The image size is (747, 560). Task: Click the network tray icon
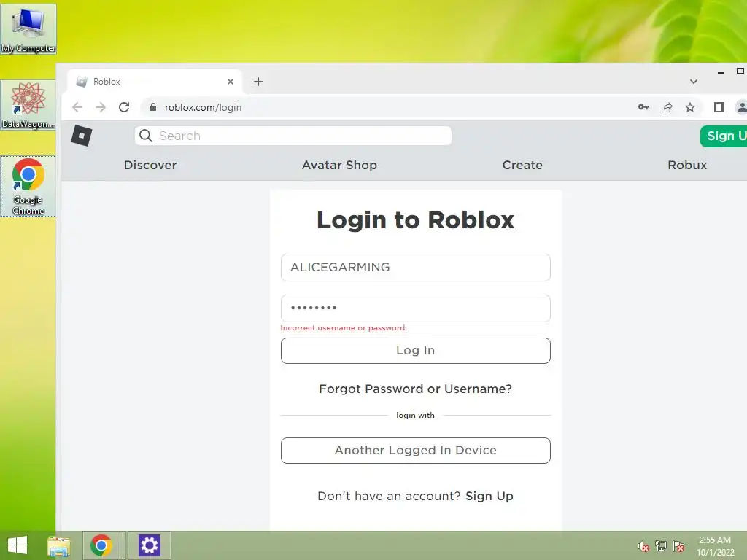click(x=661, y=546)
